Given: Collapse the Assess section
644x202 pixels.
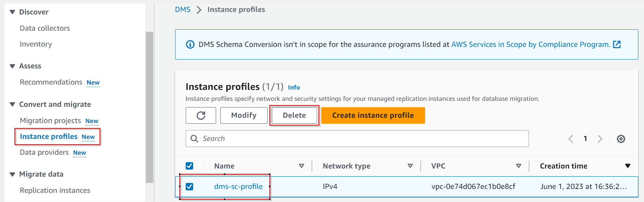Looking at the screenshot, I should coord(12,66).
